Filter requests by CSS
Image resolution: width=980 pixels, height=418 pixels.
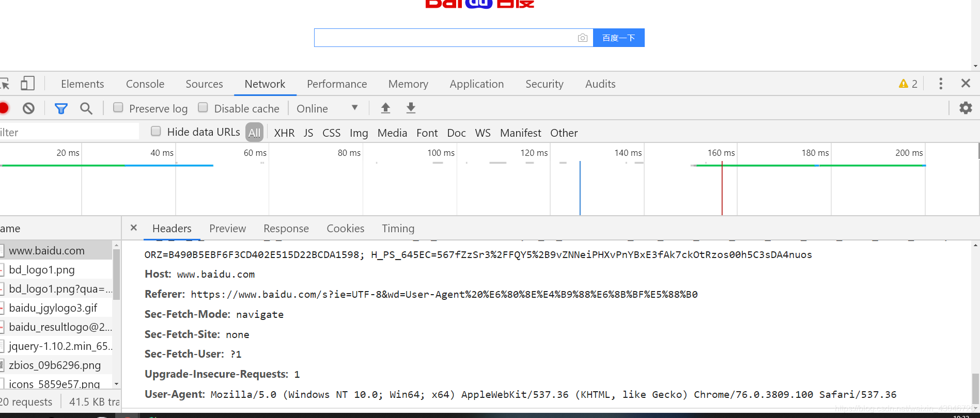(x=331, y=133)
